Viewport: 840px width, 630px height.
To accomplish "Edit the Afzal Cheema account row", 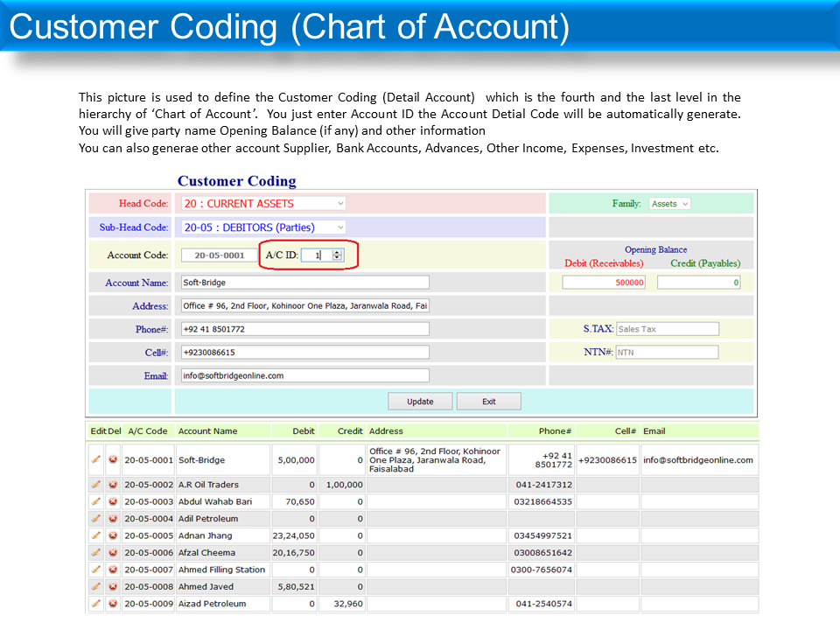I will (95, 553).
